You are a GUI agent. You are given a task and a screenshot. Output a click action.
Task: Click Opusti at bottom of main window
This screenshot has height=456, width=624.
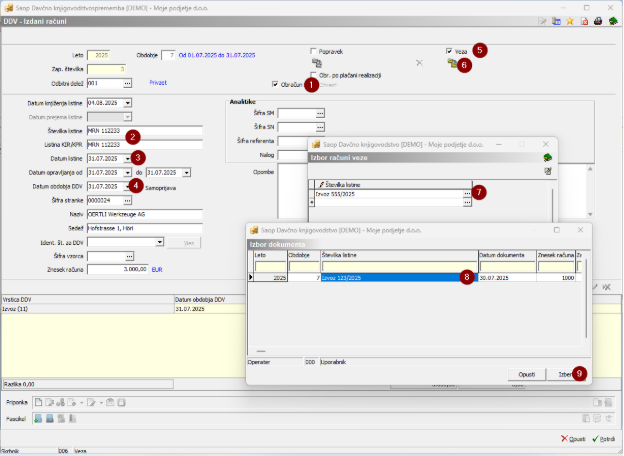click(573, 439)
